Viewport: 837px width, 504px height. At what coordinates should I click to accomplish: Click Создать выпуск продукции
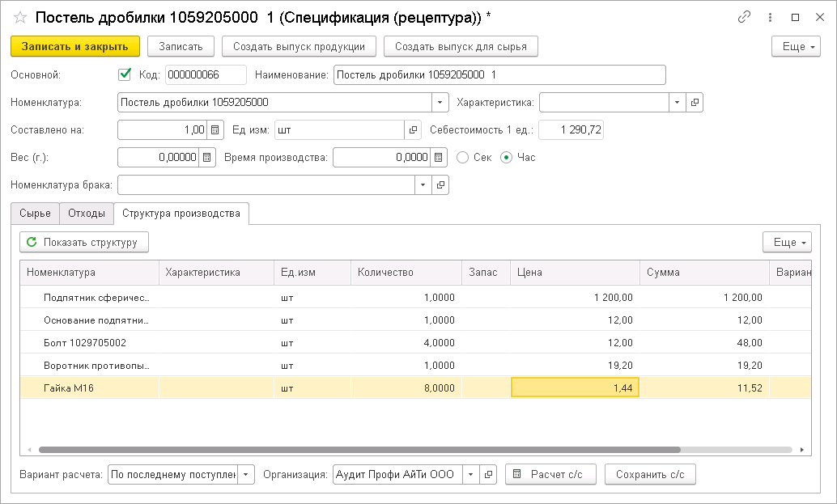(299, 46)
